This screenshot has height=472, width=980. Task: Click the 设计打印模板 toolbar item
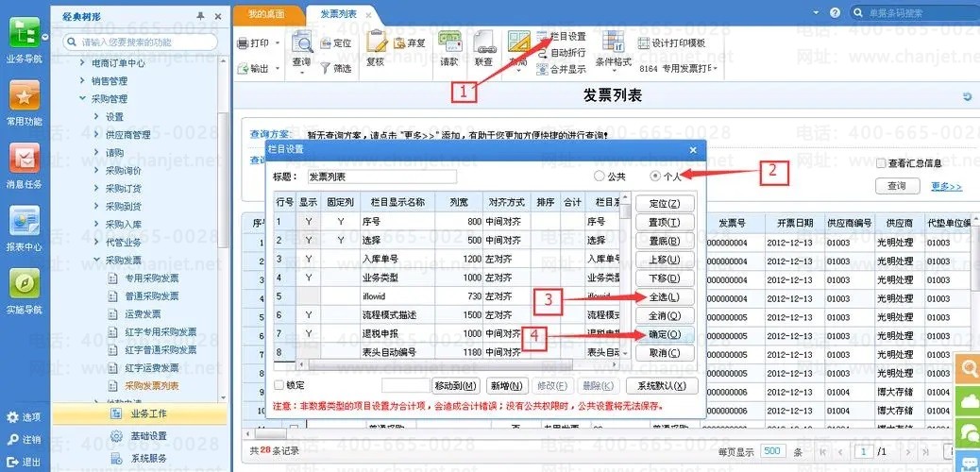(x=671, y=43)
